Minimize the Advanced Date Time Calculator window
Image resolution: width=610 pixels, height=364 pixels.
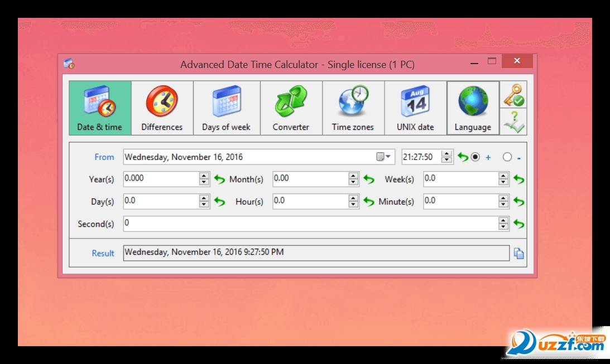click(x=474, y=62)
